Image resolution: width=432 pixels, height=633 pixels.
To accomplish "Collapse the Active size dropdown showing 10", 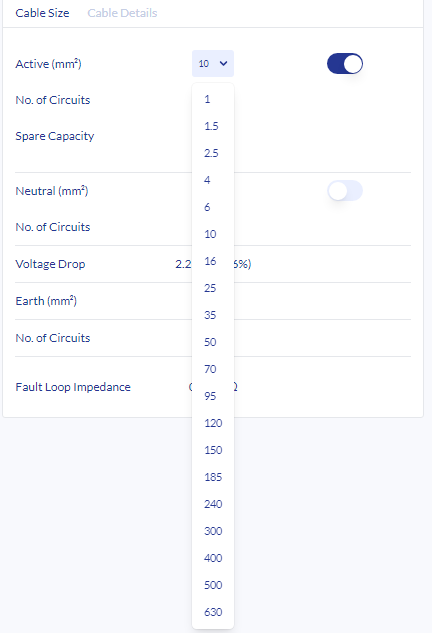I will click(213, 63).
